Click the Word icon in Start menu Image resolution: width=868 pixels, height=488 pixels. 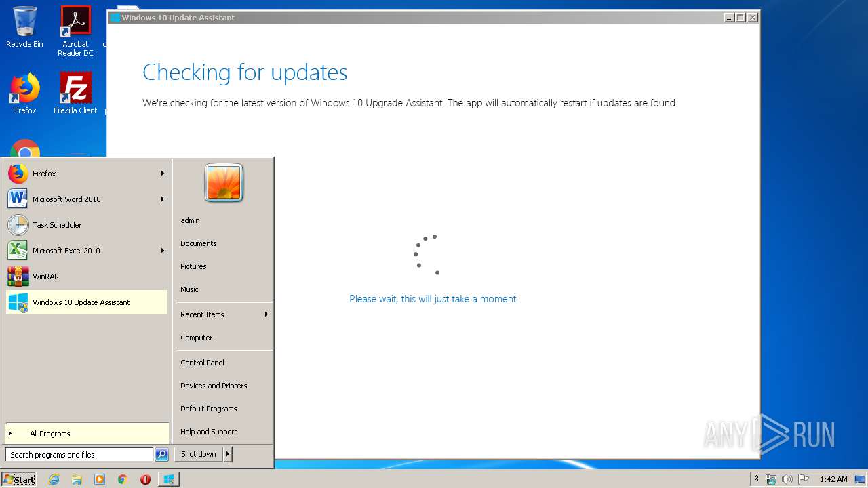[x=18, y=199]
